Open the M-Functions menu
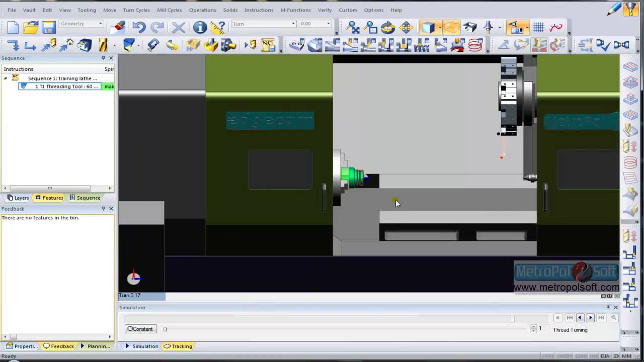This screenshot has width=644, height=362. [x=295, y=10]
